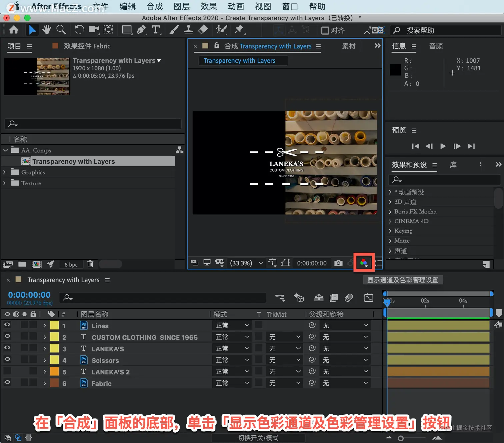Open the 合成 menu
504x443 pixels.
[155, 6]
